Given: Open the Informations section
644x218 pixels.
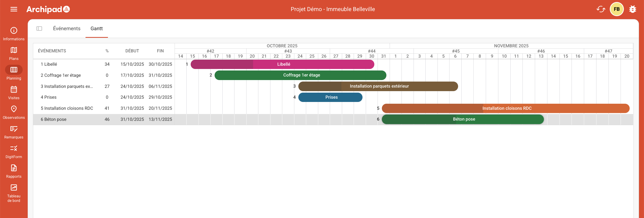Looking at the screenshot, I should click(14, 34).
